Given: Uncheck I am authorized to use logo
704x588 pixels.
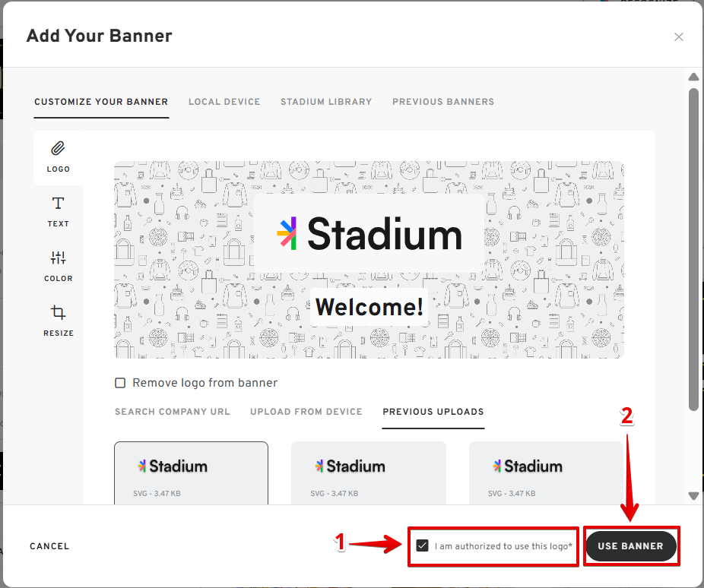Looking at the screenshot, I should point(423,546).
